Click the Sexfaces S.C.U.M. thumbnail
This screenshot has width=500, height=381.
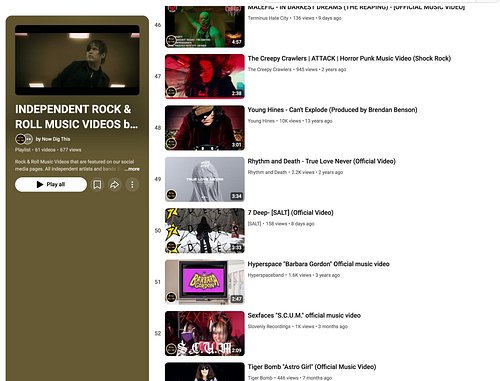point(205,333)
